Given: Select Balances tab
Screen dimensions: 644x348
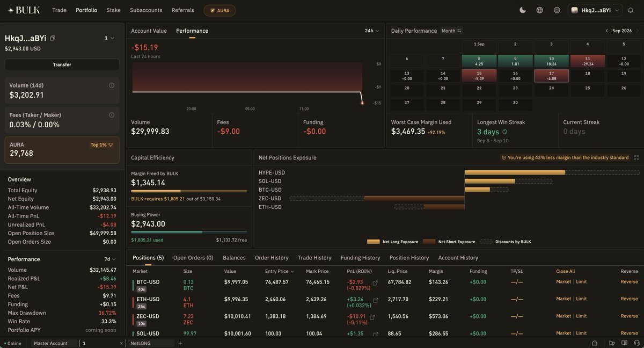Looking at the screenshot, I should (x=234, y=258).
